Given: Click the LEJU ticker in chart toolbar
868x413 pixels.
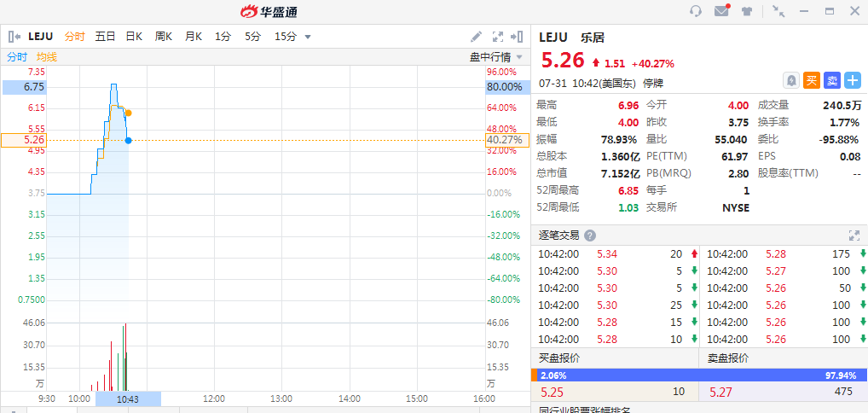Looking at the screenshot, I should 41,37.
